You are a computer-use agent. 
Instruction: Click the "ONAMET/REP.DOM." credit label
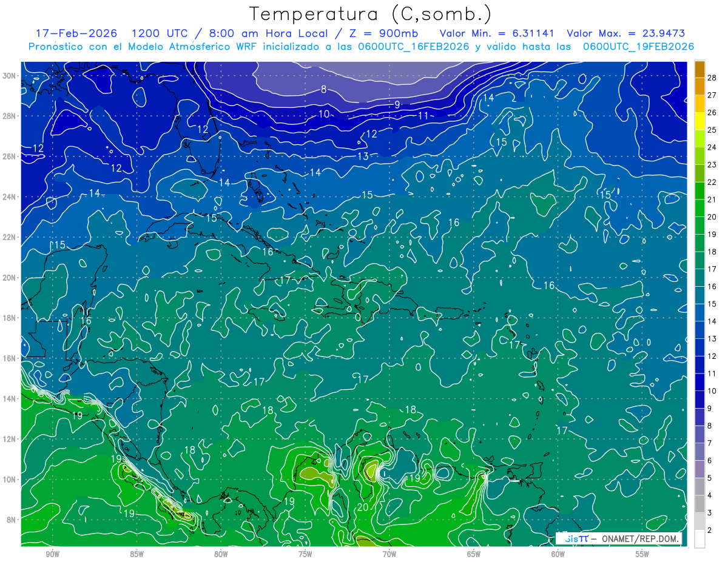[x=639, y=538]
